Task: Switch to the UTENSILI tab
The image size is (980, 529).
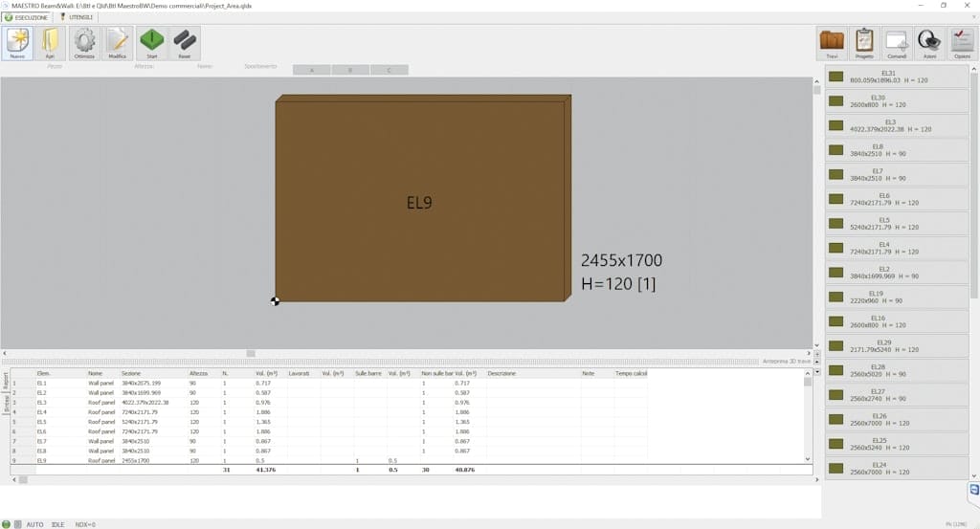Action: click(76, 17)
